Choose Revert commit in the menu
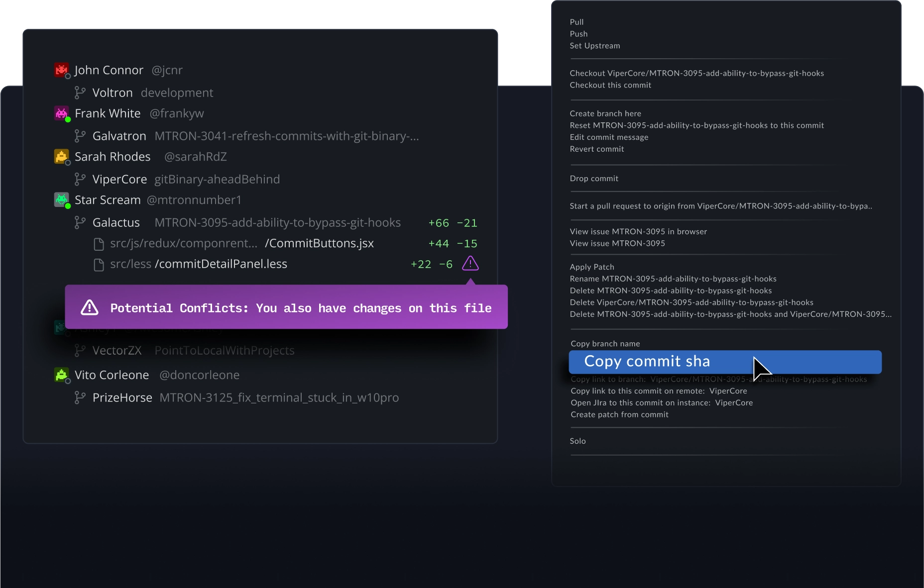This screenshot has width=924, height=588. pos(596,149)
